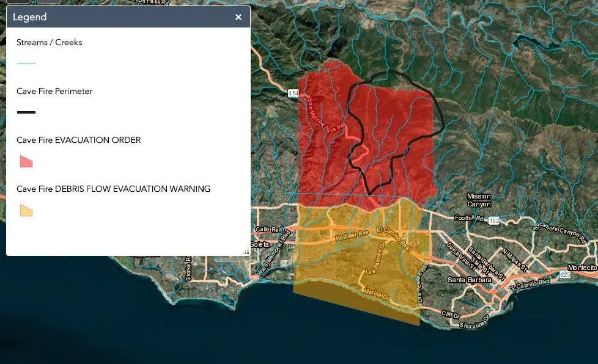Screen dimensions: 598x364
Task: Click the Legend title bar
Action: pyautogui.click(x=122, y=17)
